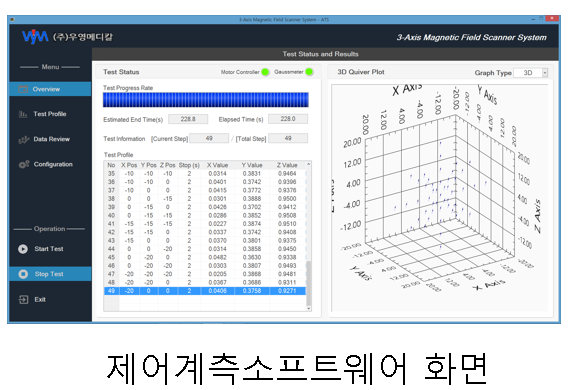Open the Graph Type dropdown arrow
Image resolution: width=572 pixels, height=390 pixels.
coord(545,73)
